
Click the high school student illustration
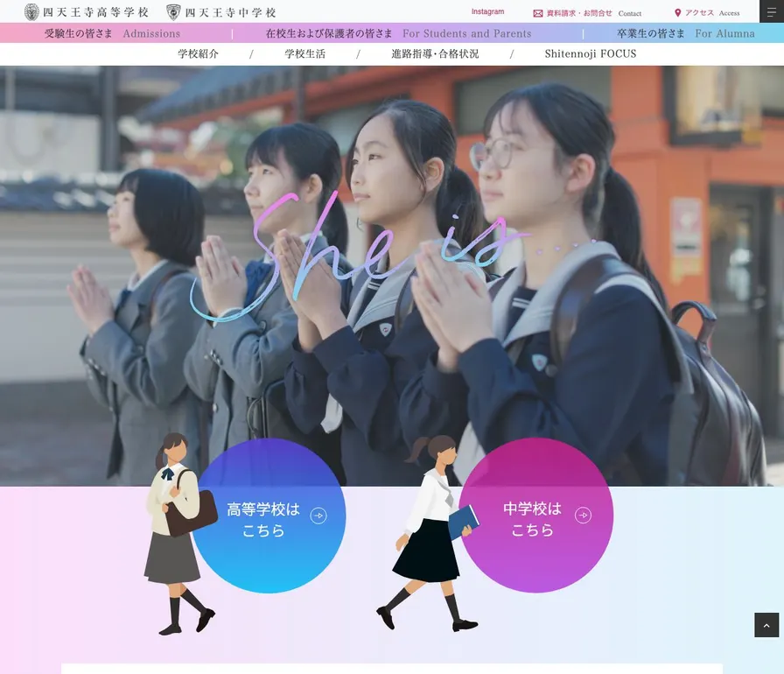point(180,534)
